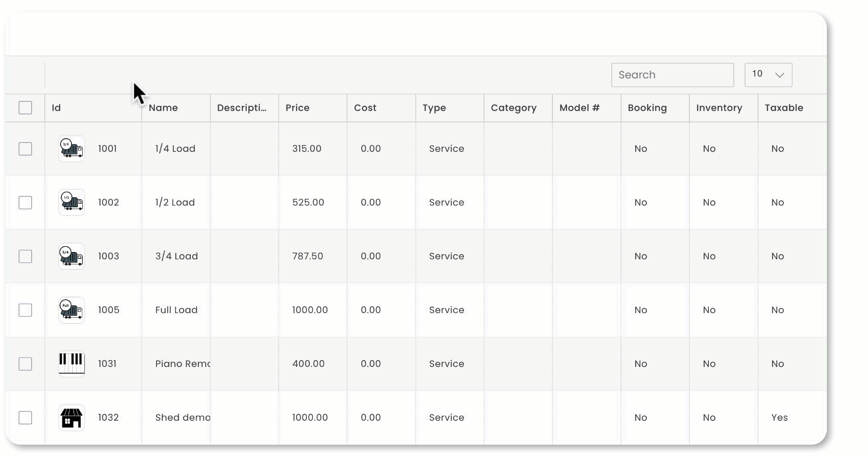Click the Id column header
The height and width of the screenshot is (457, 868).
click(x=56, y=108)
